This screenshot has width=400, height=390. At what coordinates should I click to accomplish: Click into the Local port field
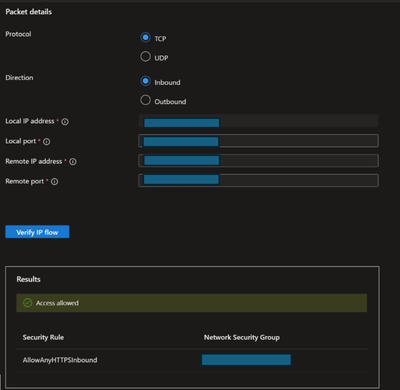tap(258, 141)
